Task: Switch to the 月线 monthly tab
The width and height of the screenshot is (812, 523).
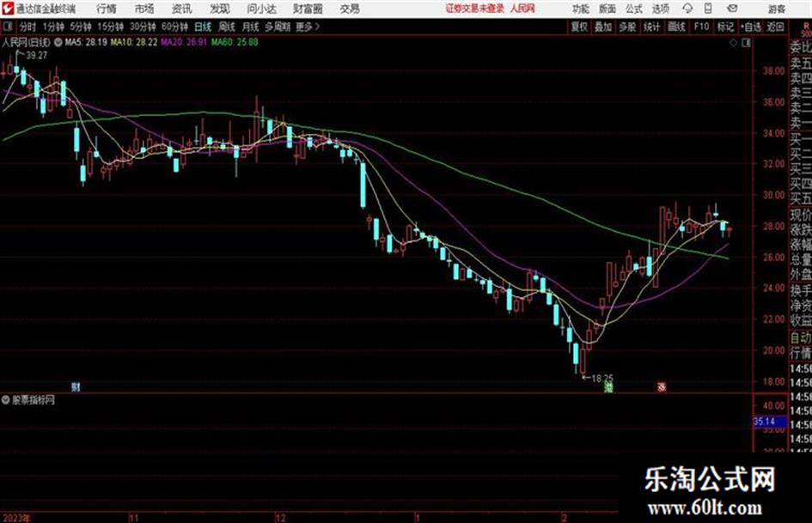Action: 251,27
